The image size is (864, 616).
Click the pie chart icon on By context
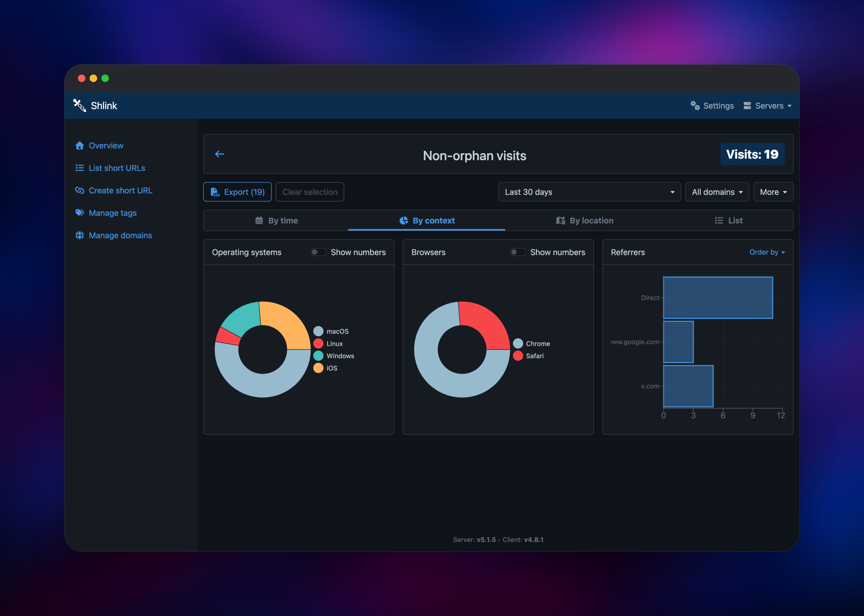[404, 220]
